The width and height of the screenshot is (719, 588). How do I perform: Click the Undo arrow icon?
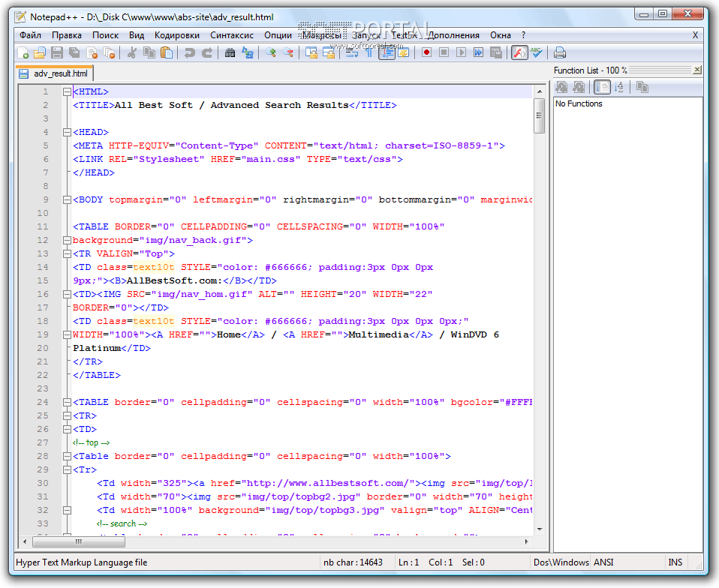[x=189, y=52]
